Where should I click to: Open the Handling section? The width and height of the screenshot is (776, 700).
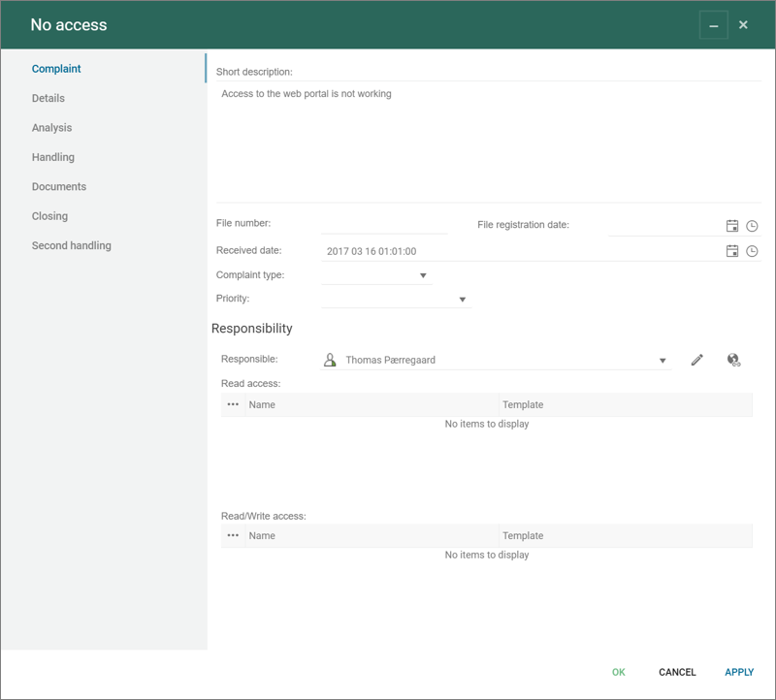click(53, 157)
